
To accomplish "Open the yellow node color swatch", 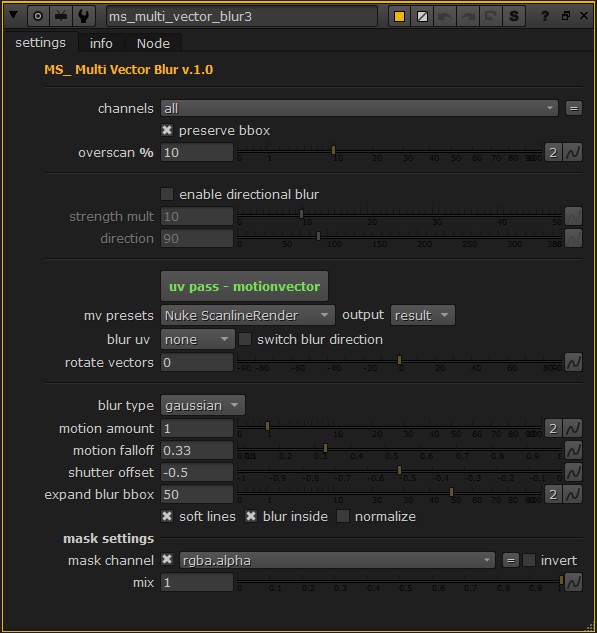I will (x=399, y=17).
